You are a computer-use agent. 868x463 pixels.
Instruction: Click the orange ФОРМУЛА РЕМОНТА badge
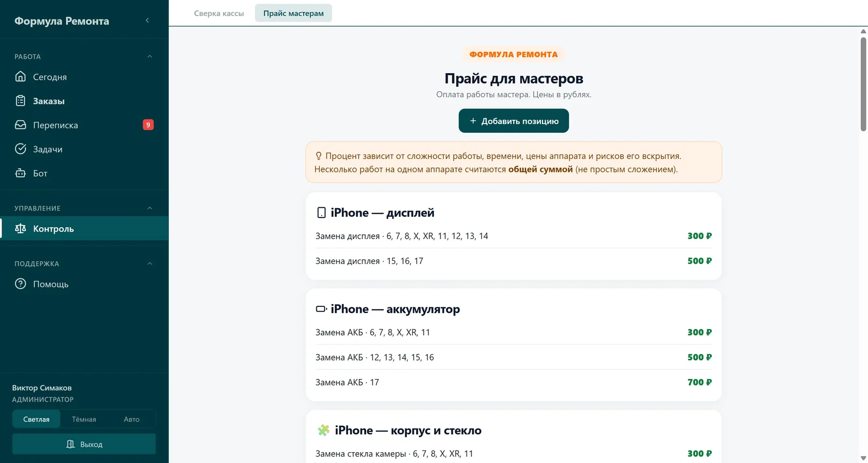click(514, 54)
